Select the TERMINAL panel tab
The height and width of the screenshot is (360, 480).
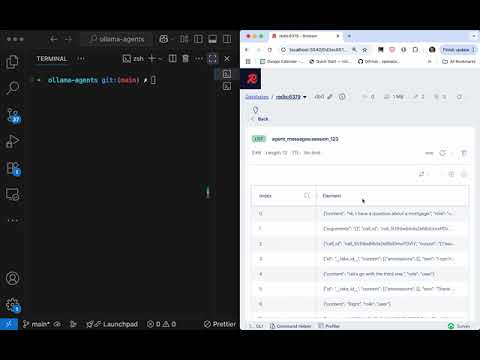click(x=52, y=59)
